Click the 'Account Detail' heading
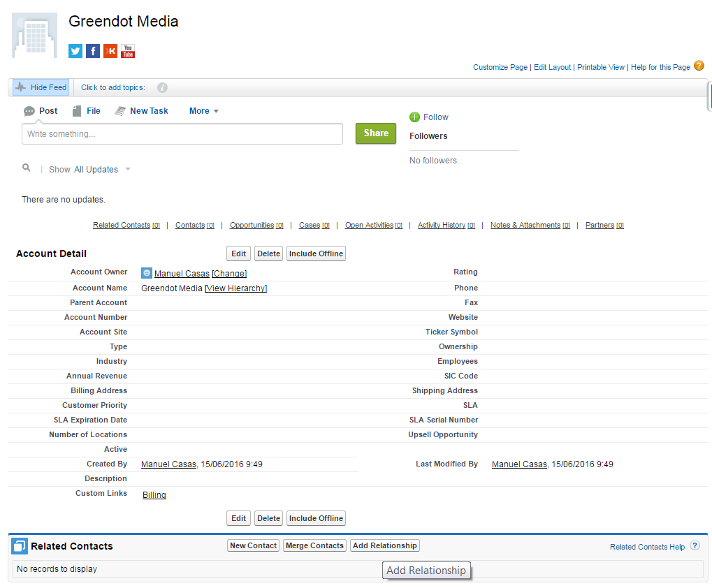 (51, 253)
